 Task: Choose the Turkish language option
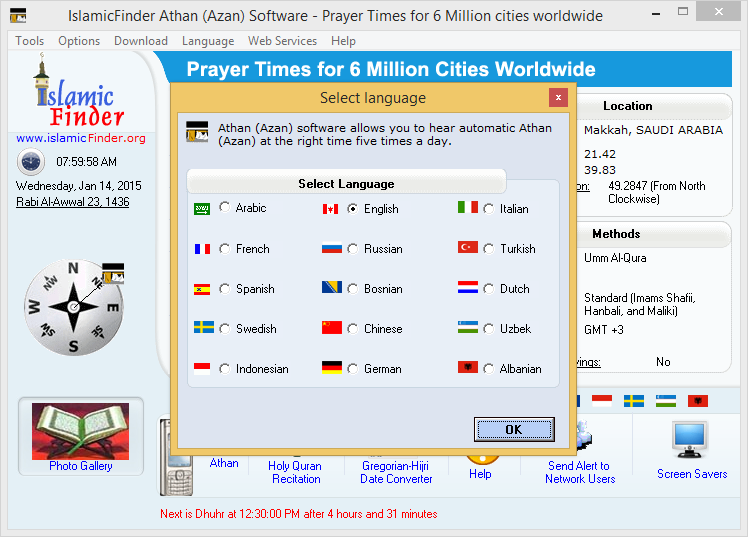click(x=488, y=248)
